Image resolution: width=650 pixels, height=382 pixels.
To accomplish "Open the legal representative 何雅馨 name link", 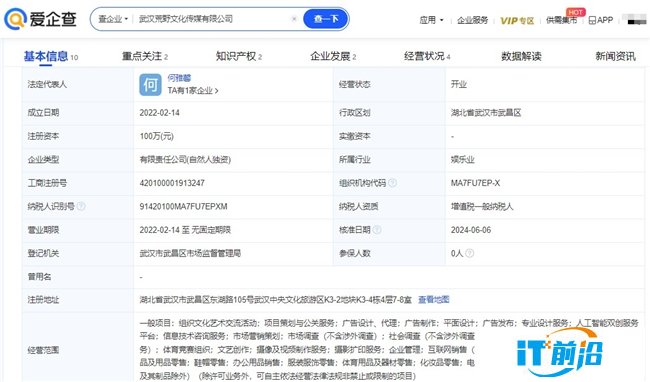I will point(179,78).
